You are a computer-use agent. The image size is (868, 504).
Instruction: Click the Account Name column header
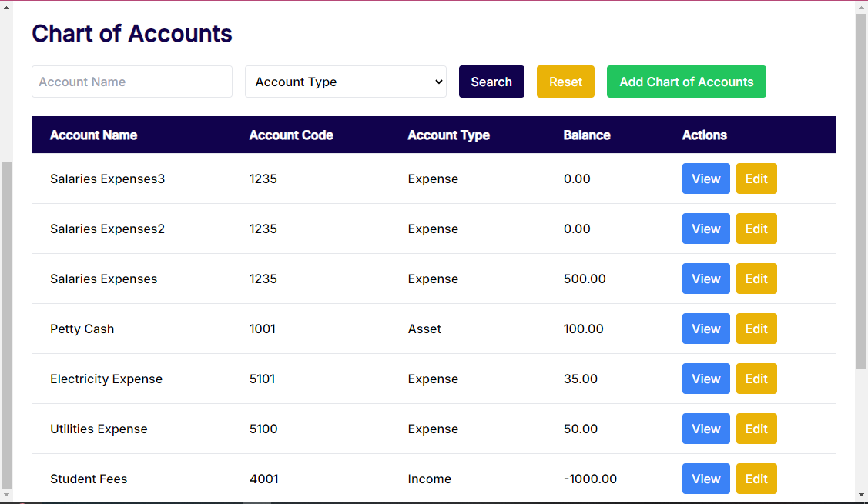pos(93,135)
